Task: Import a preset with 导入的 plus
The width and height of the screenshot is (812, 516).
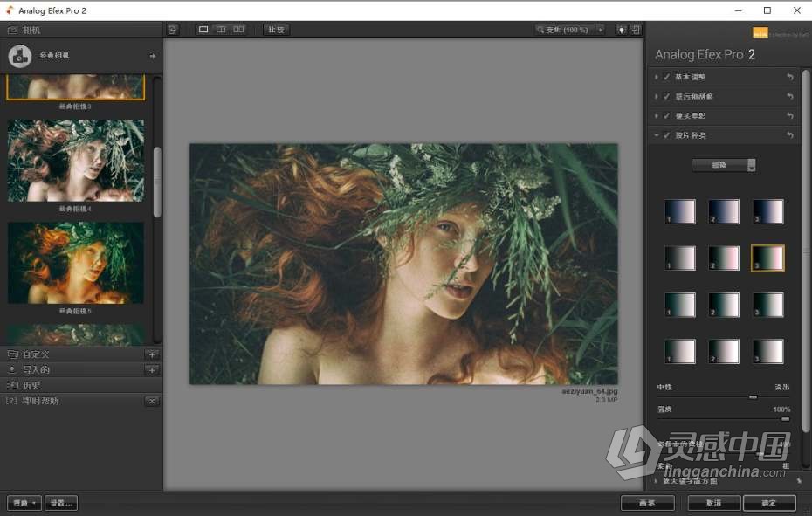Action: tap(152, 370)
